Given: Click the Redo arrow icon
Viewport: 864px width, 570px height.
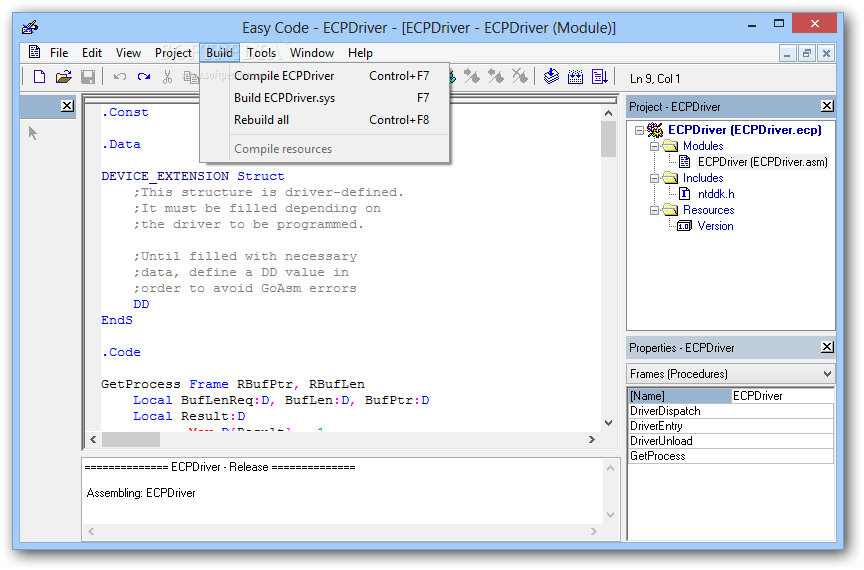Looking at the screenshot, I should tap(144, 77).
